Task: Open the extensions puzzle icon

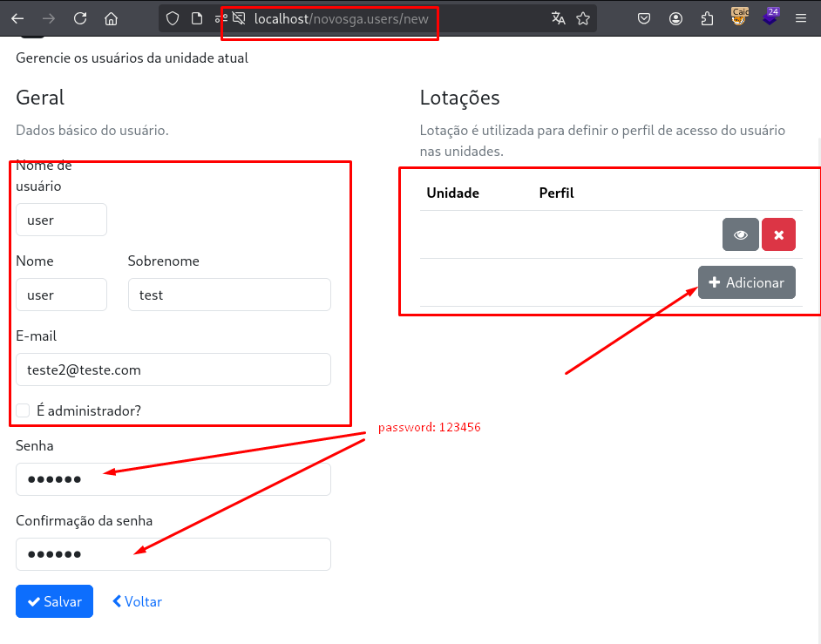Action: point(708,18)
